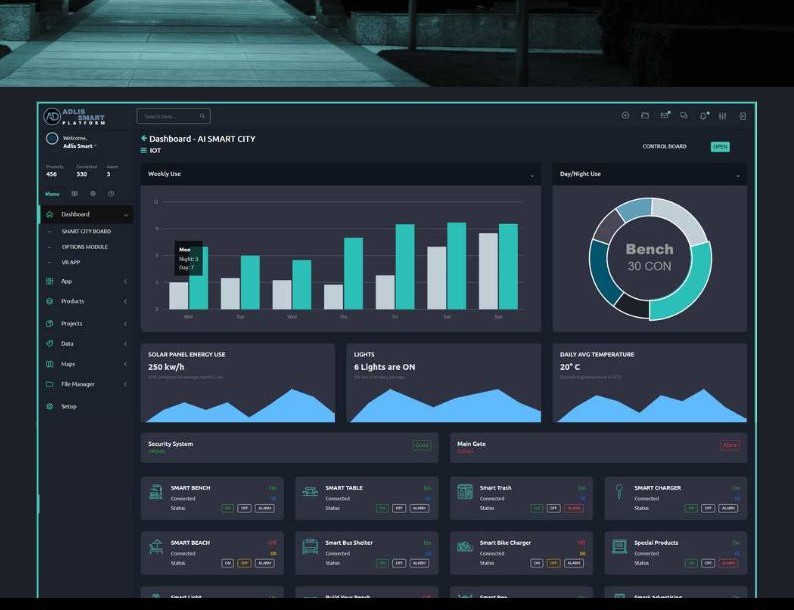The width and height of the screenshot is (794, 610).
Task: Open the mail envelope icon in top bar
Action: click(x=665, y=115)
